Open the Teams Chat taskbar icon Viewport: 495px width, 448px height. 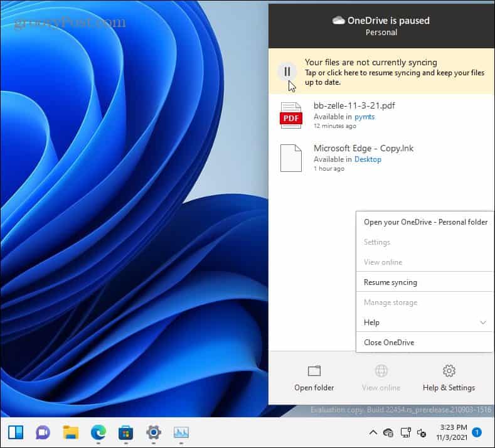tap(43, 432)
